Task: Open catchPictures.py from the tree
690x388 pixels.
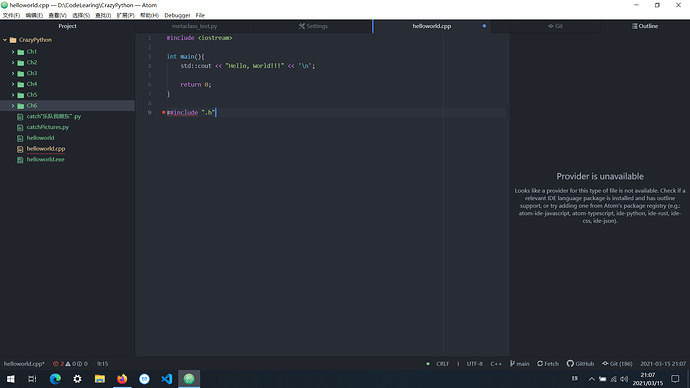Action: (x=48, y=127)
